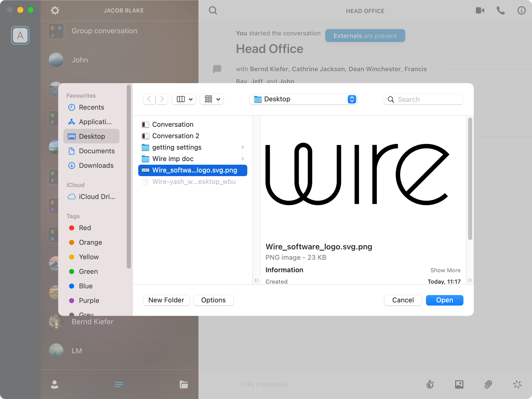Expand getting settings folder chevron
532x399 pixels.
pos(243,147)
